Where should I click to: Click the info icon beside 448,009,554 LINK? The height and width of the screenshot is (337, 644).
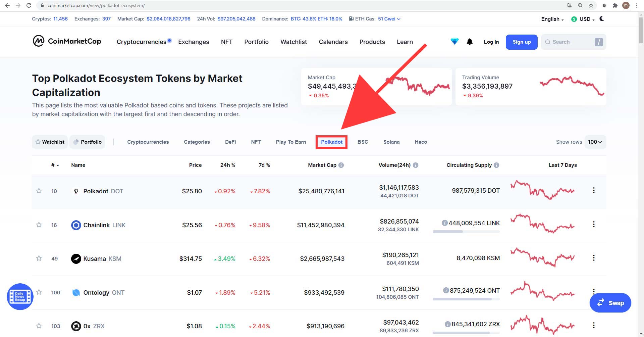click(445, 223)
